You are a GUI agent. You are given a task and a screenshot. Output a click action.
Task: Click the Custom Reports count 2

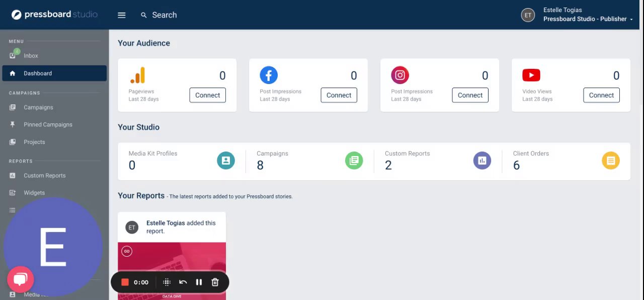coord(388,166)
